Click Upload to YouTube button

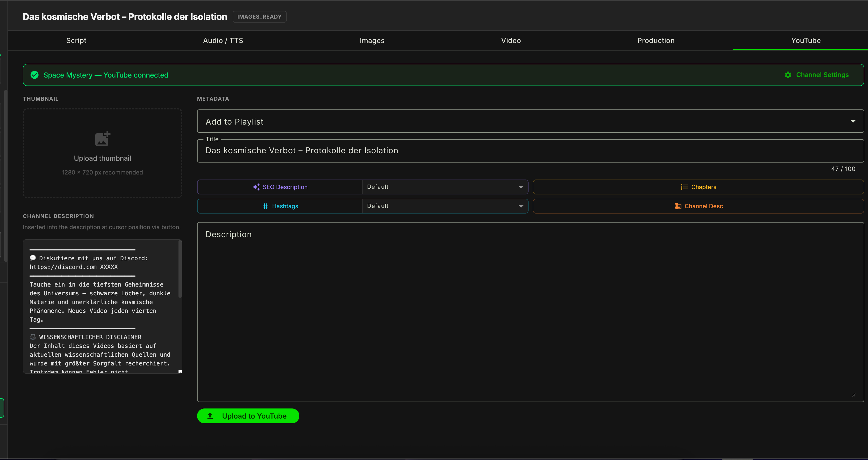(248, 416)
